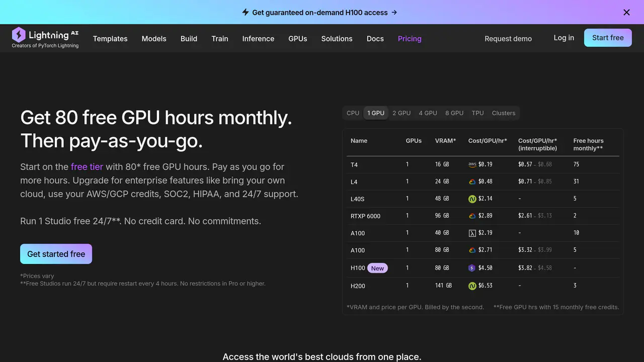Open the Models menu
The height and width of the screenshot is (362, 644).
pos(154,39)
